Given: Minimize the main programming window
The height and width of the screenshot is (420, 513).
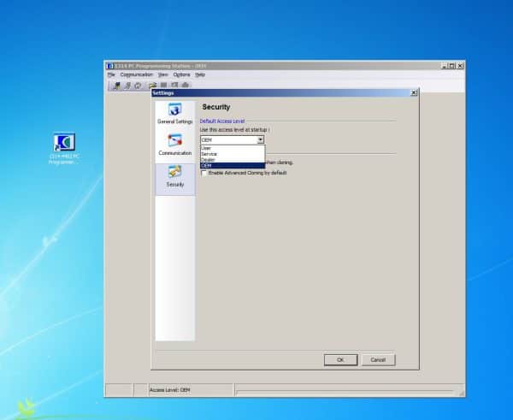Looking at the screenshot, I should click(445, 66).
